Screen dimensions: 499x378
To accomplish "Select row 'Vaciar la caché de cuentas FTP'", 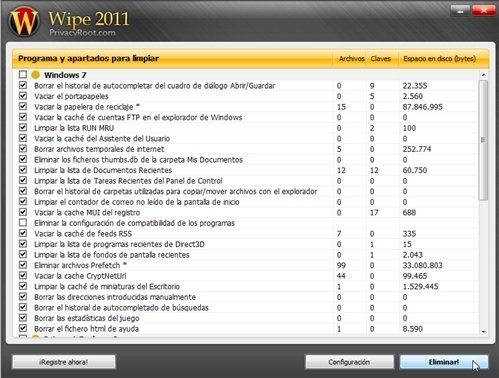I will click(247, 117).
